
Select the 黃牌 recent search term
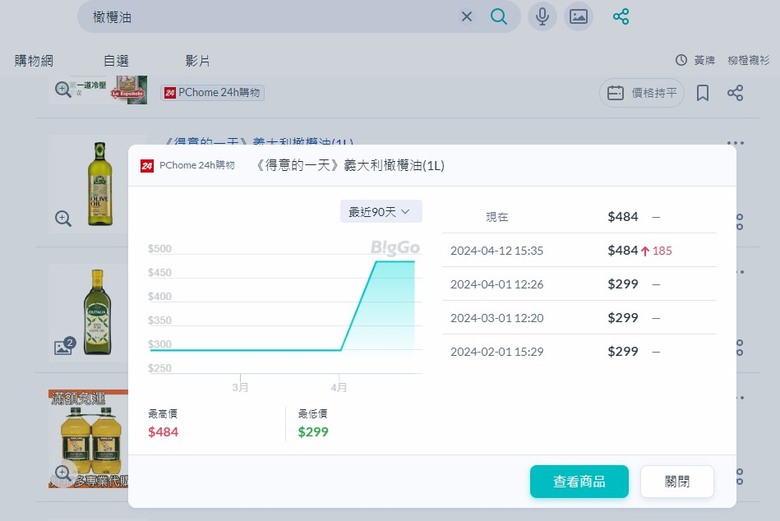pyautogui.click(x=704, y=60)
